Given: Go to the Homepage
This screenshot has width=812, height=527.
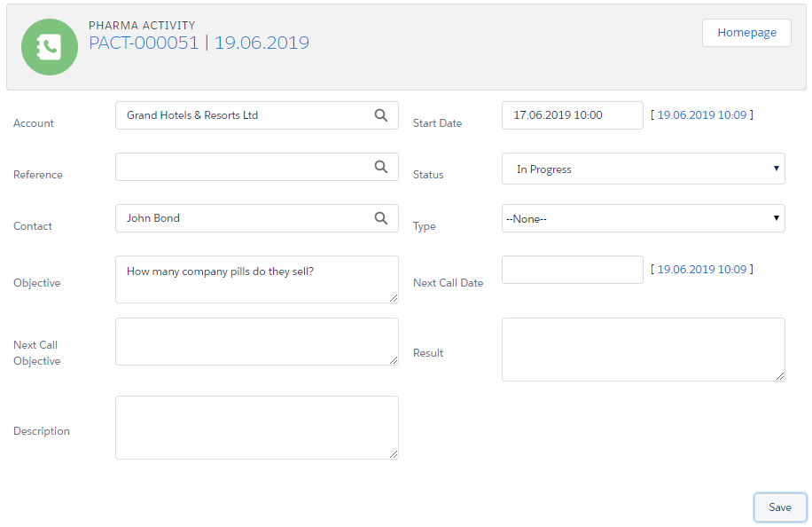Looking at the screenshot, I should pyautogui.click(x=746, y=33).
